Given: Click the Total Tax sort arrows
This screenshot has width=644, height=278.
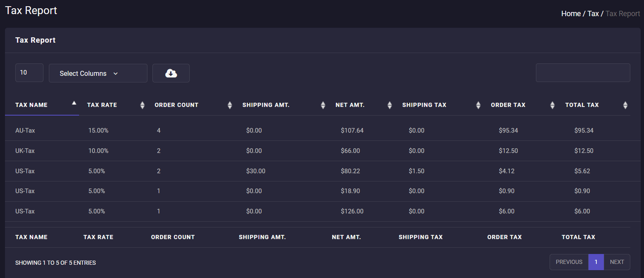Looking at the screenshot, I should 625,105.
